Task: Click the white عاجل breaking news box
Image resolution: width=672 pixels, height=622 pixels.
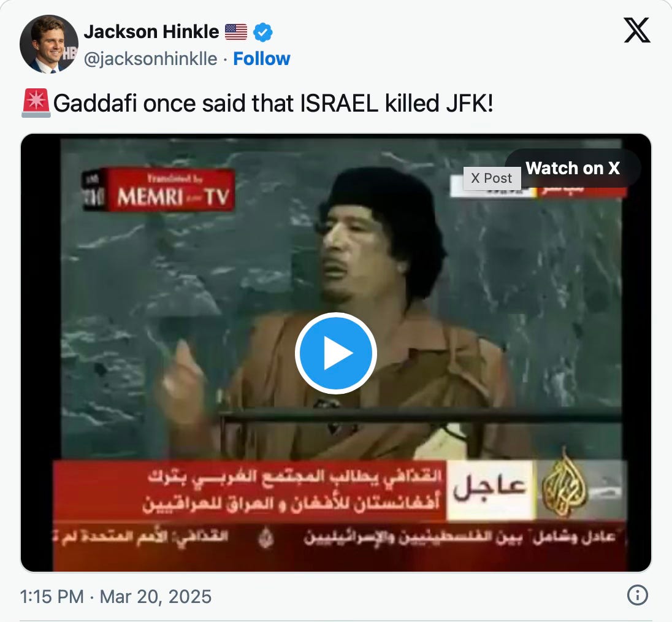Action: [x=489, y=490]
